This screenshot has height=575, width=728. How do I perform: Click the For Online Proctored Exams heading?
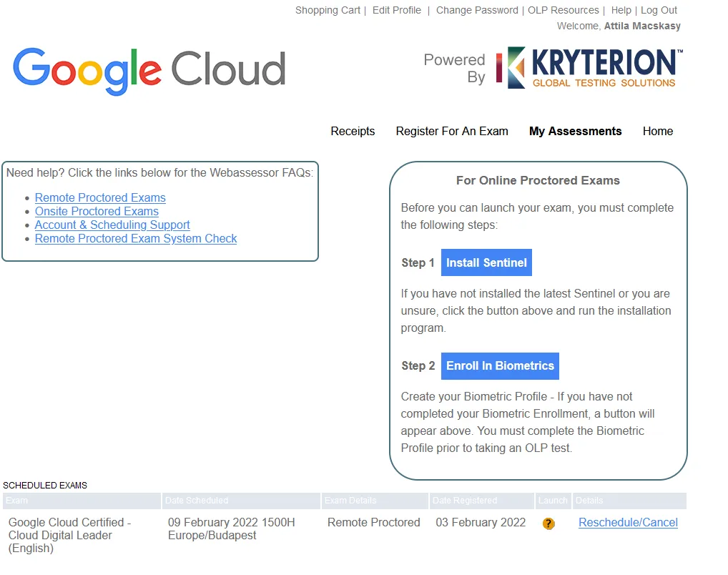coord(538,181)
